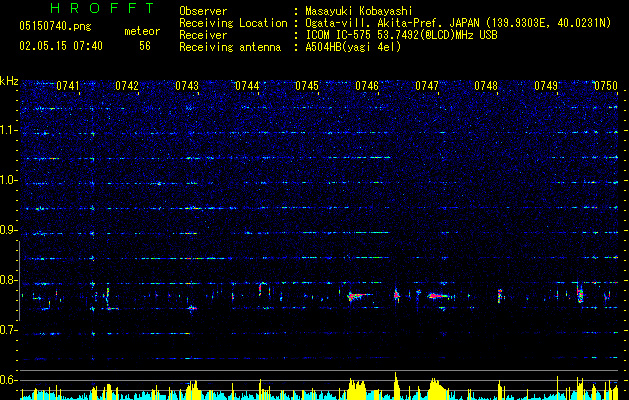
Task: Click the Receiving antenna label
Action: click(230, 47)
